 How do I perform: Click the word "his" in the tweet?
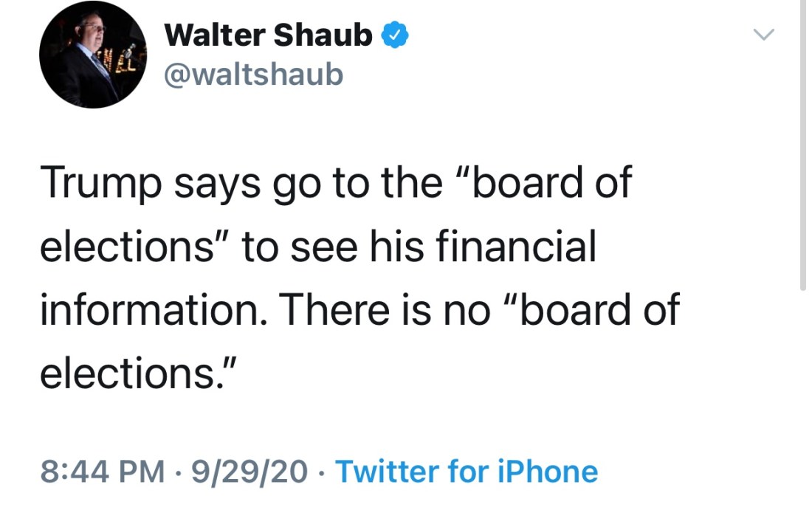[399, 246]
